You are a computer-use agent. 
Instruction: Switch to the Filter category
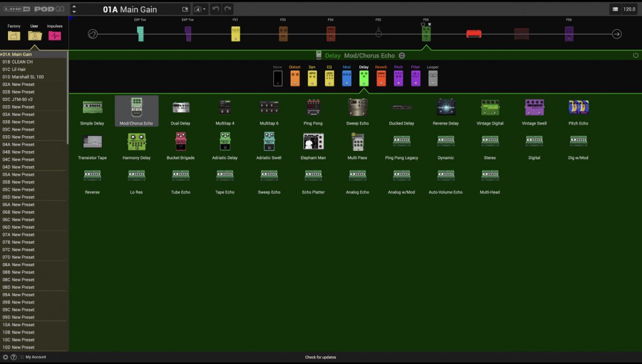pyautogui.click(x=416, y=76)
